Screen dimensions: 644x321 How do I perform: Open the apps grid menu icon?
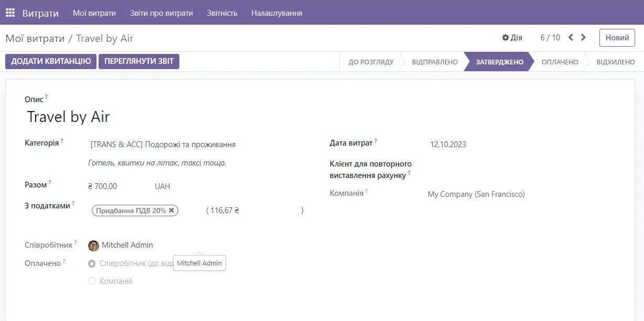tap(10, 13)
